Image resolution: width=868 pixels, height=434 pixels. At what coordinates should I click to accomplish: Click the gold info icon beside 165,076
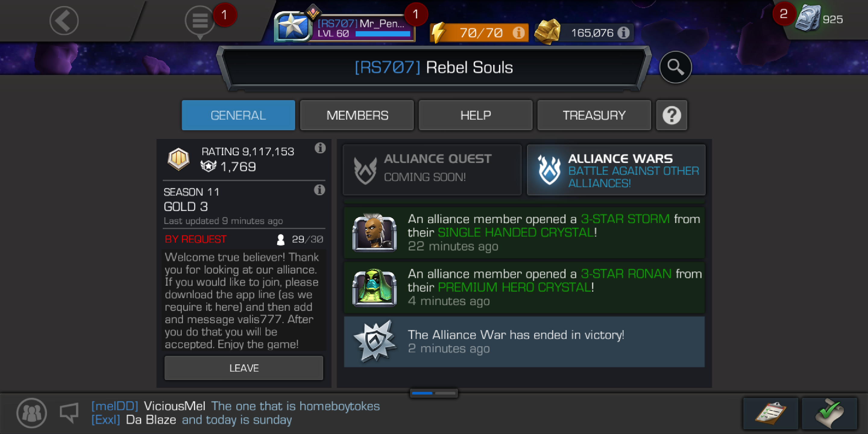click(x=623, y=33)
